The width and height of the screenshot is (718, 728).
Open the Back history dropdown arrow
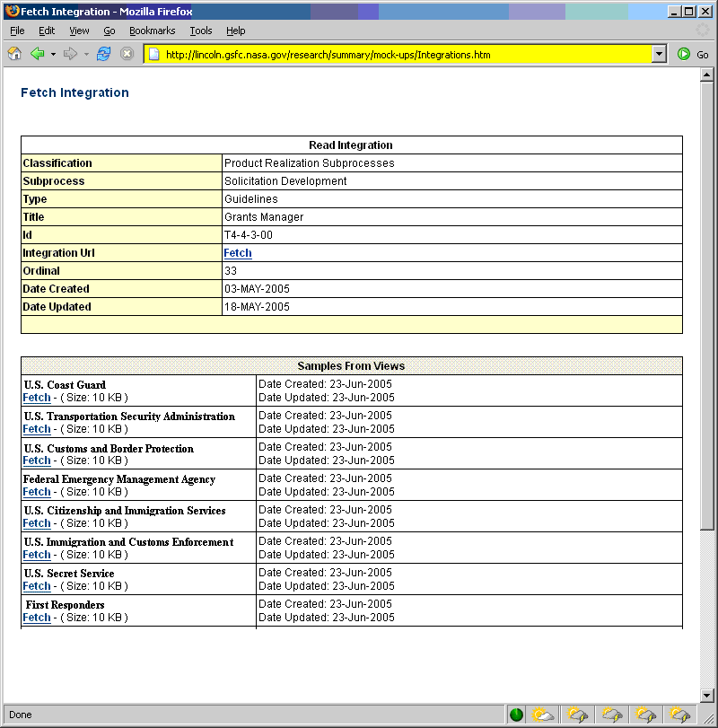53,55
